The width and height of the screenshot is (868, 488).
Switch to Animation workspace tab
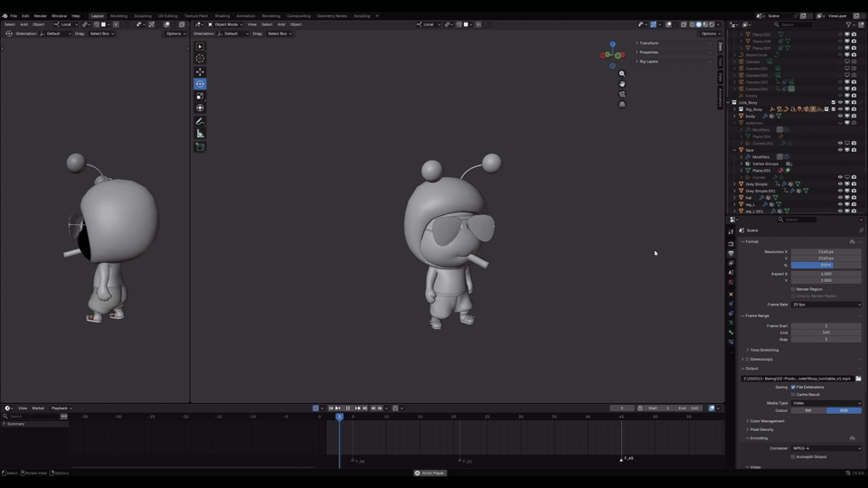click(246, 16)
